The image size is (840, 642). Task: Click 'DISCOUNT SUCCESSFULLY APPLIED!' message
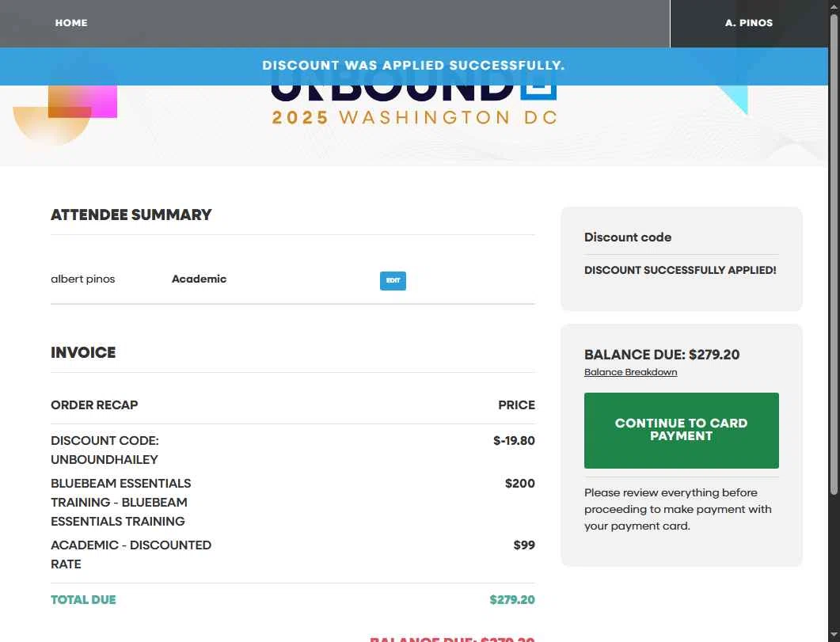[680, 271]
